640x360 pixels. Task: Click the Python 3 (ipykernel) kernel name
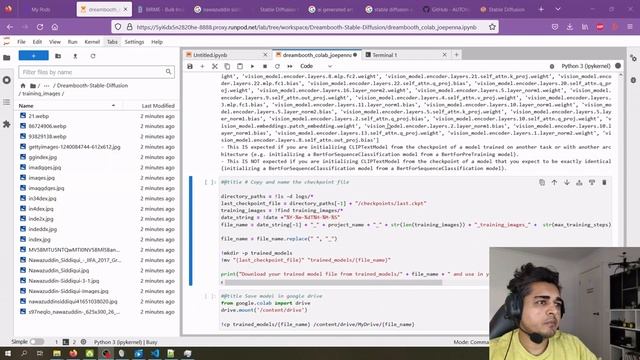click(x=586, y=66)
